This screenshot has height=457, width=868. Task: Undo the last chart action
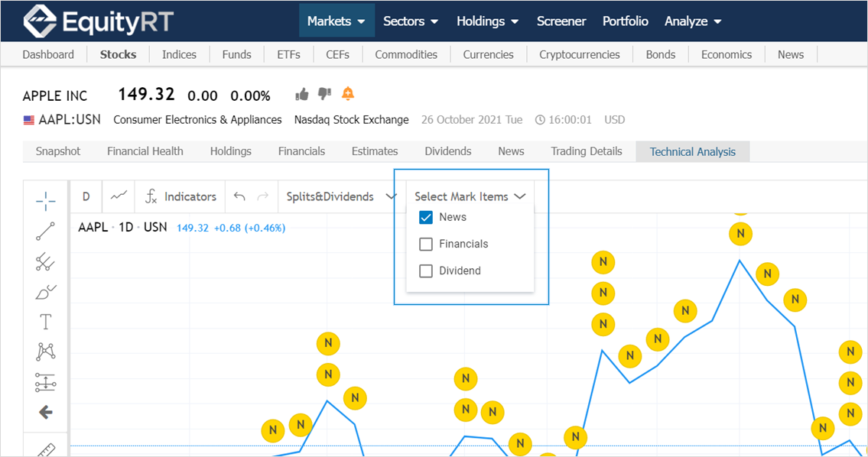(239, 196)
